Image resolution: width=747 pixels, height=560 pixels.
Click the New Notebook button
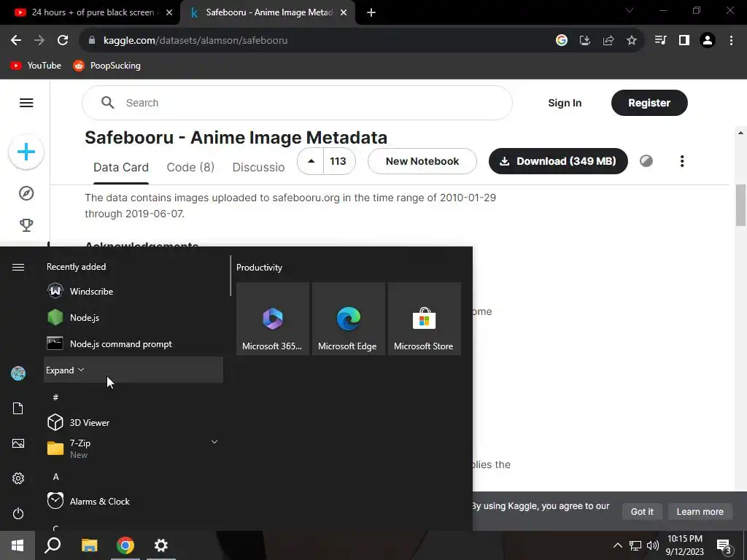[x=422, y=161]
